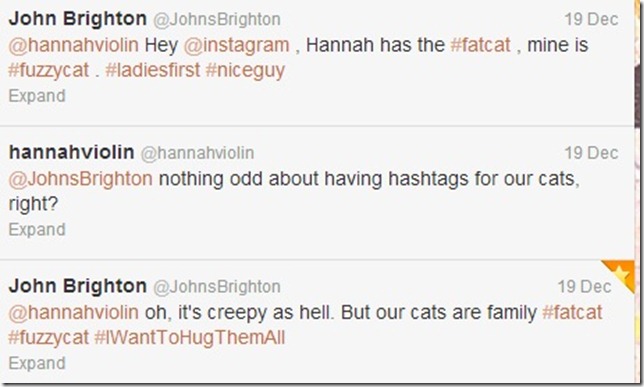
Task: Open the 19 Dec timestamp of first tweet
Action: pos(591,19)
